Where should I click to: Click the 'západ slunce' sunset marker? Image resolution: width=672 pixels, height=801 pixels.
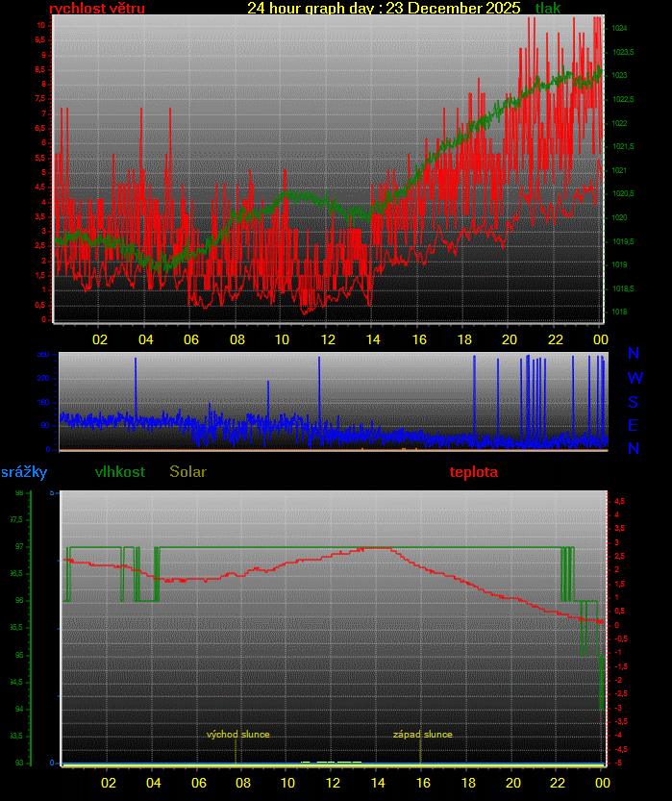click(422, 735)
